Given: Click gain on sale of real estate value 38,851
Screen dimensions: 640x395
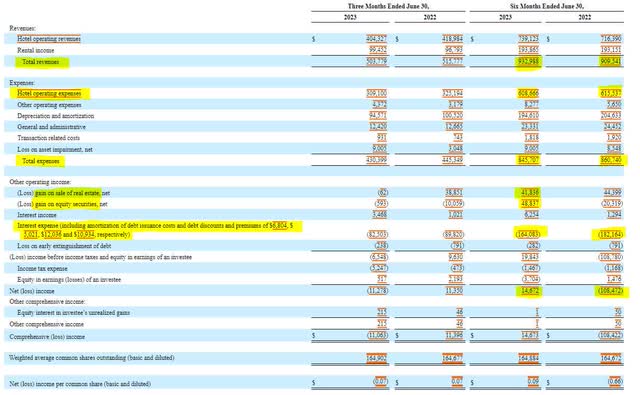Looking at the screenshot, I should [454, 193].
